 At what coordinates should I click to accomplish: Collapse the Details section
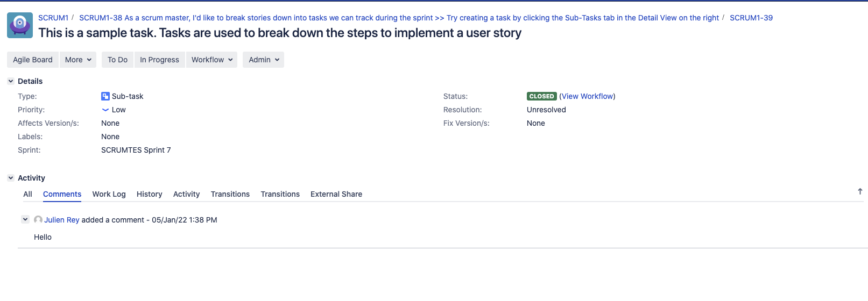tap(11, 81)
